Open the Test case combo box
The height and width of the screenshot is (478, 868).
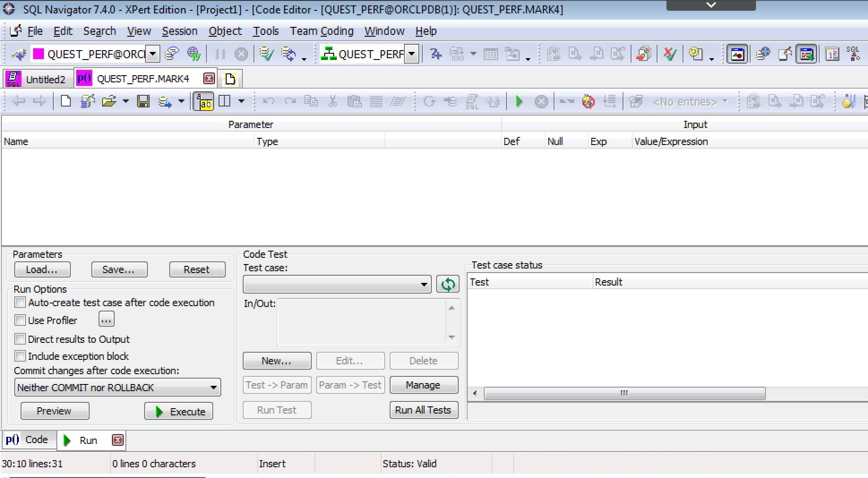click(x=337, y=285)
